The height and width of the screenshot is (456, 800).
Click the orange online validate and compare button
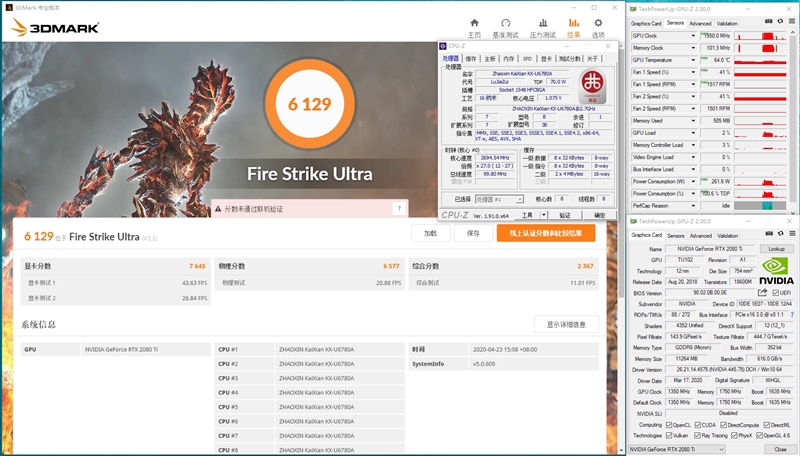(546, 233)
